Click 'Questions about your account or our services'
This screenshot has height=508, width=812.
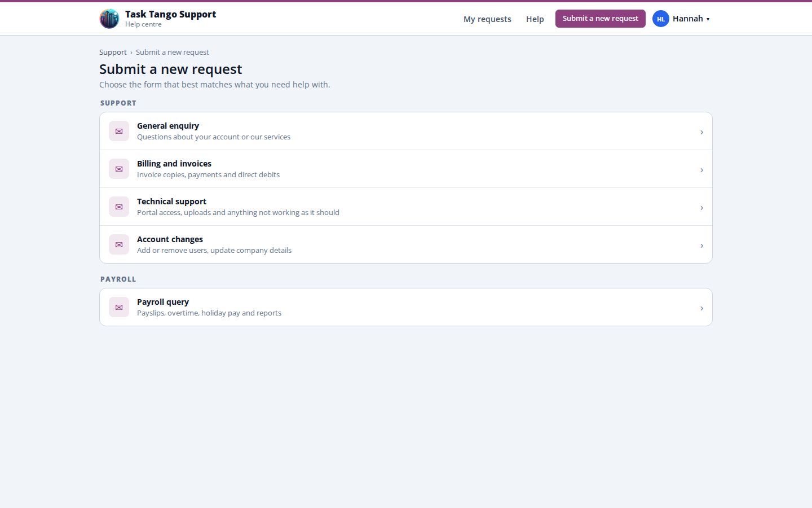coord(214,137)
